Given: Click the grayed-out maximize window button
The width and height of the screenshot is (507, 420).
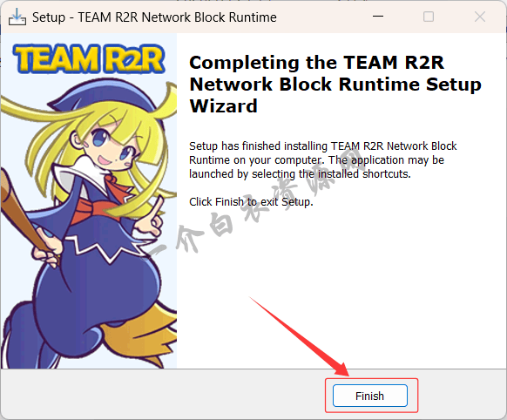Looking at the screenshot, I should pos(429,17).
